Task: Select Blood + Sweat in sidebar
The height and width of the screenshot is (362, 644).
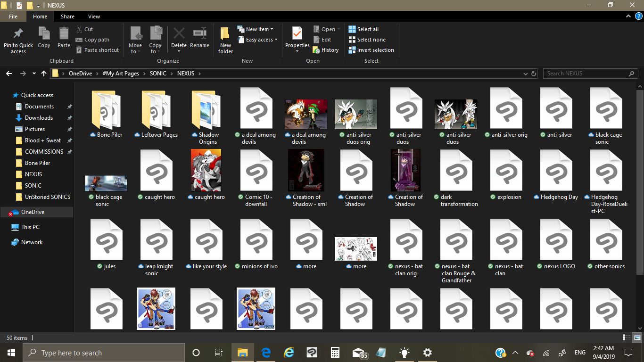Action: (43, 140)
